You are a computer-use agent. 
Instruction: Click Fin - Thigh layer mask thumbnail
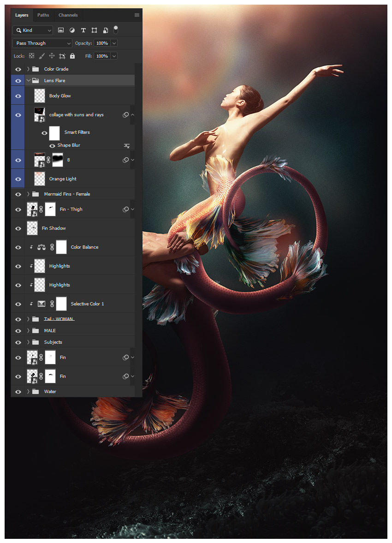pos(50,209)
